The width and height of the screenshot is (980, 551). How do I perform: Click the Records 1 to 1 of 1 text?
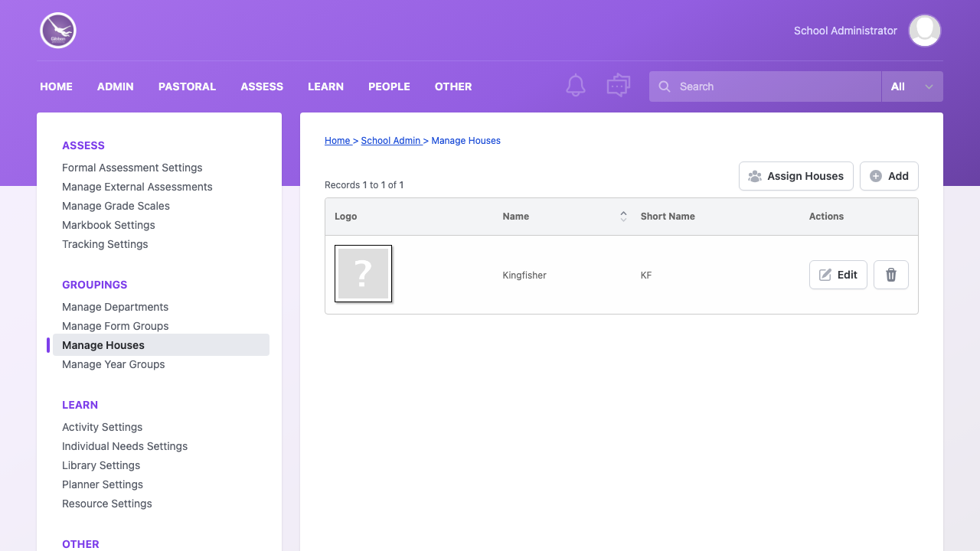point(364,184)
